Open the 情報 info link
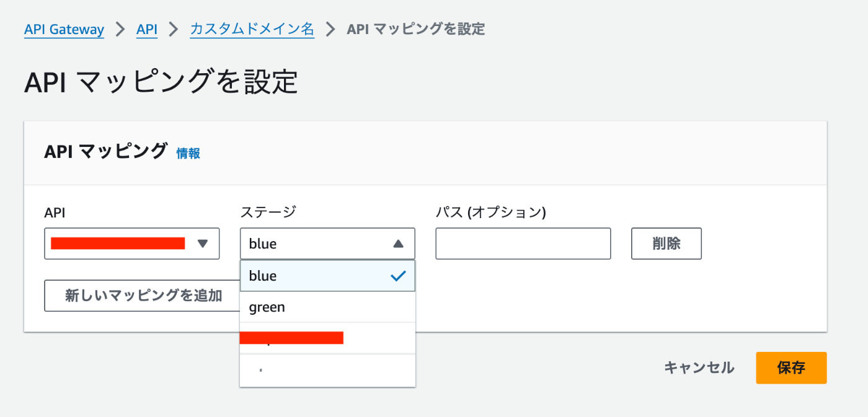 (188, 154)
